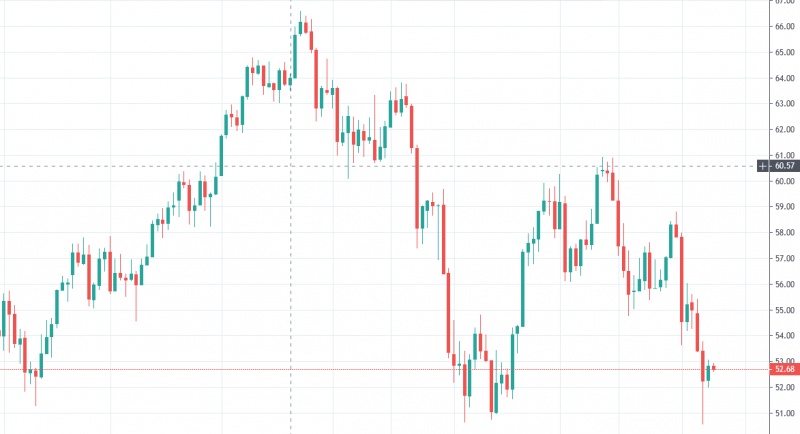Click the 57.00 price axis label

pyautogui.click(x=783, y=259)
